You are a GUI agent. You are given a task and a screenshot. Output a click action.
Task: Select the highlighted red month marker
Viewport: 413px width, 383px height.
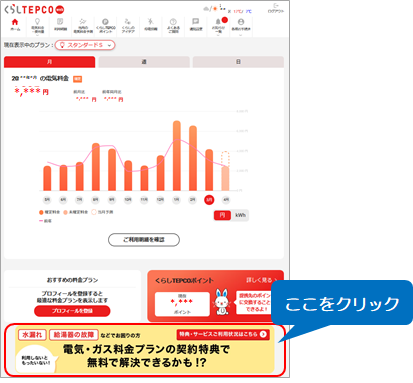pos(209,199)
